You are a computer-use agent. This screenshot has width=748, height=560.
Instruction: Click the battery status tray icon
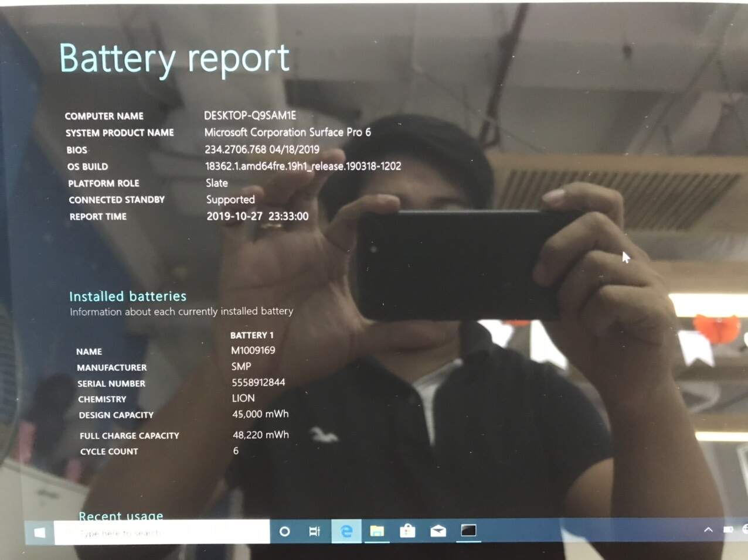click(728, 530)
